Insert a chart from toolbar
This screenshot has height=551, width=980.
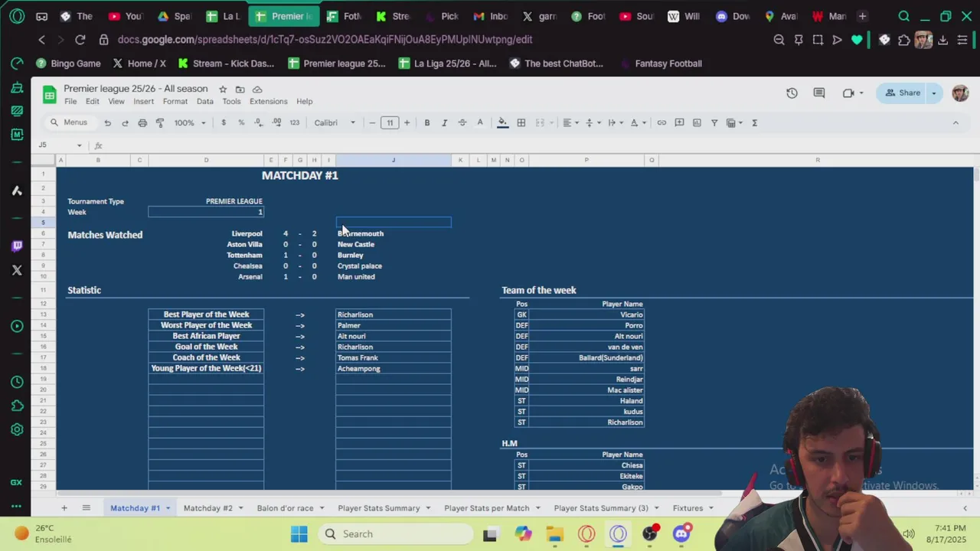tap(697, 122)
